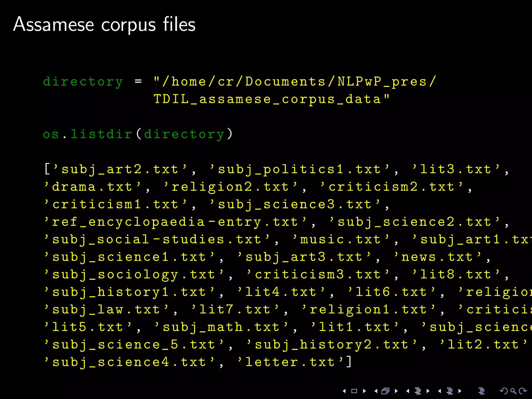532x399 pixels.
Task: Click file name 'lit3.txt'
Action: [456, 169]
